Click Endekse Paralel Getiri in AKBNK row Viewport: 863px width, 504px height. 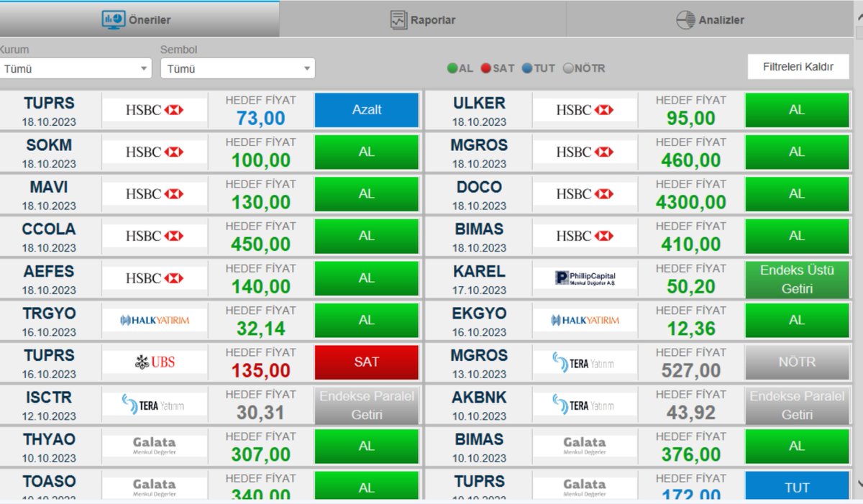797,405
